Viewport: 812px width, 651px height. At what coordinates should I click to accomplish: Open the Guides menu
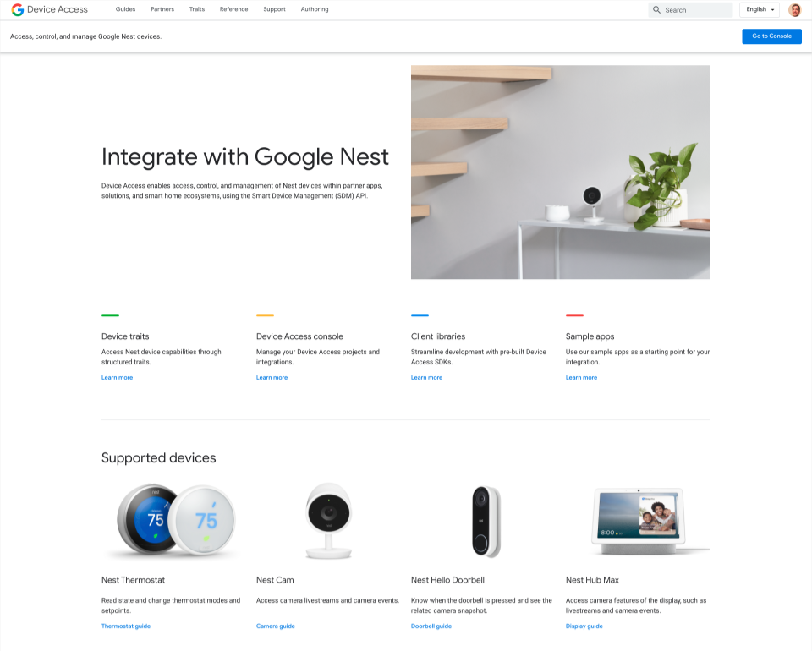(x=125, y=9)
